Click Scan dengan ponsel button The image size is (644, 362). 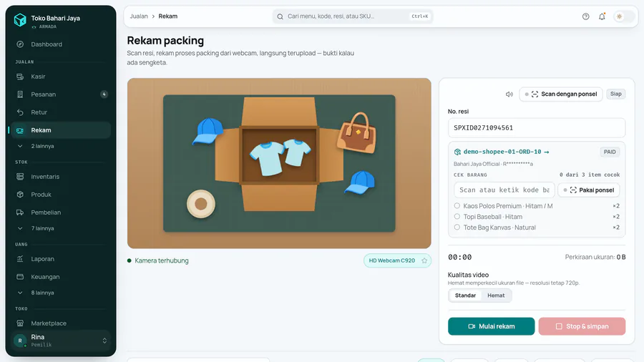coord(560,94)
